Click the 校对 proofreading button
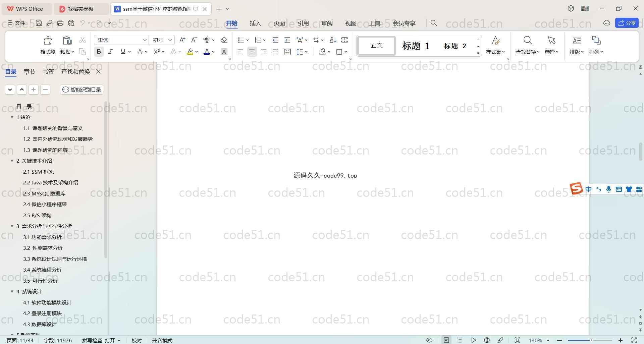Screen dimensions: 644x344 pos(137,340)
